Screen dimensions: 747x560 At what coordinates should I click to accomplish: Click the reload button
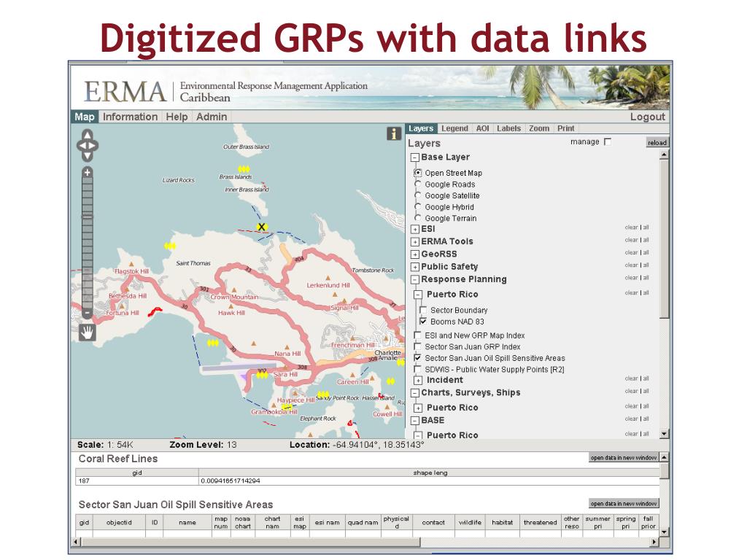[x=657, y=142]
